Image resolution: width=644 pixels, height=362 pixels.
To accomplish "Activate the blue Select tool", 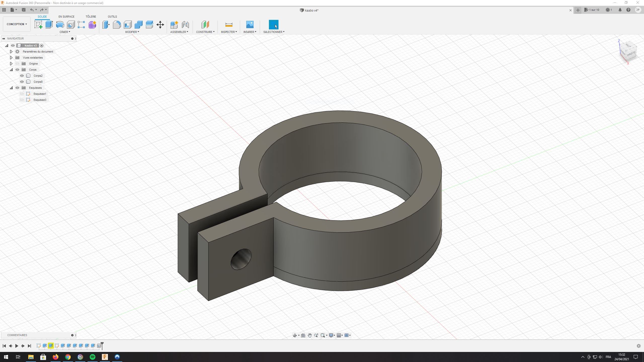I will pyautogui.click(x=274, y=25).
